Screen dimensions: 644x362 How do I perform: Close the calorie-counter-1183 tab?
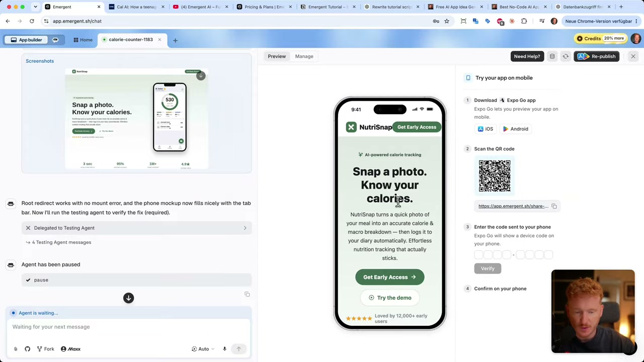159,40
